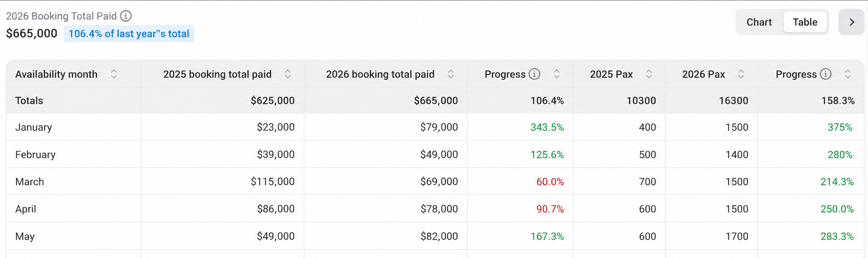Click the $23,000 January 2025 cell
Screen dimensions: 868x258
pyautogui.click(x=276, y=127)
